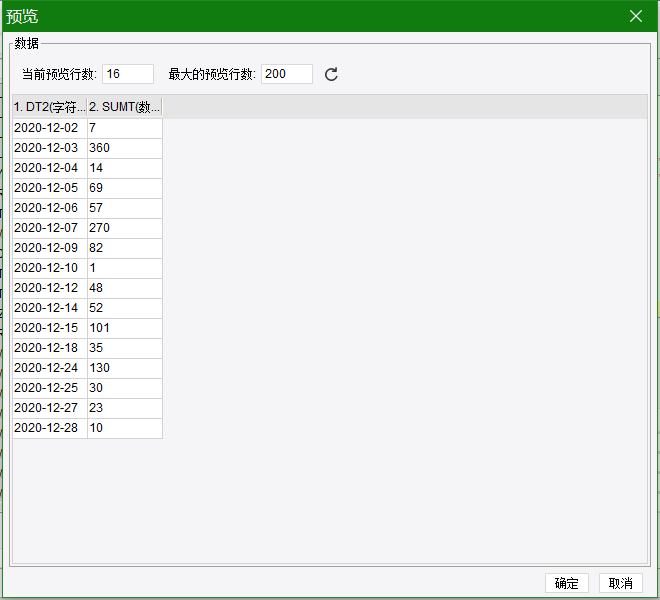Select the SUMT column header
The image size is (660, 600).
pos(125,107)
